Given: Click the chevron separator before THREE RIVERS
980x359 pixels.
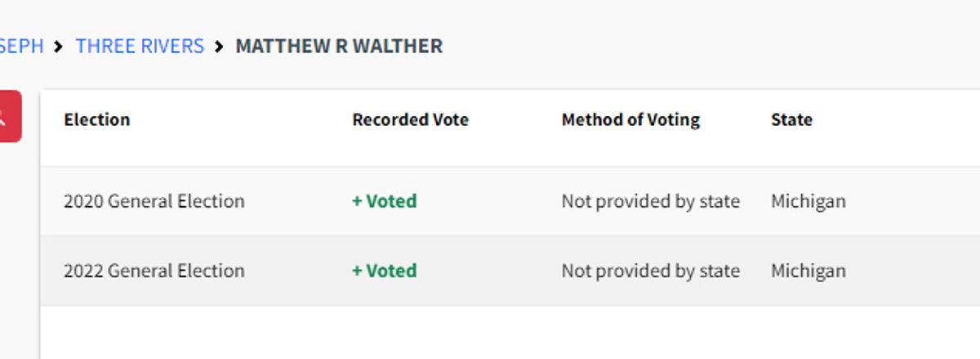Looking at the screenshot, I should tap(59, 47).
